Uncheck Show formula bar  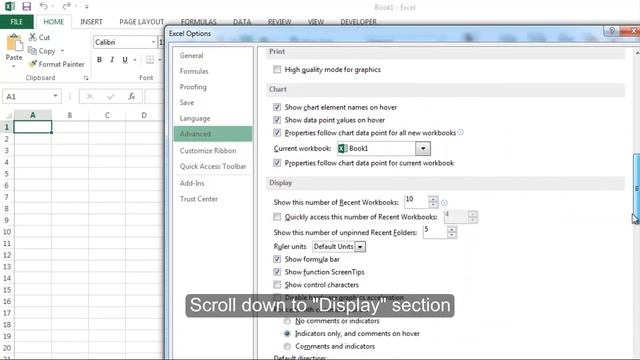pyautogui.click(x=277, y=259)
